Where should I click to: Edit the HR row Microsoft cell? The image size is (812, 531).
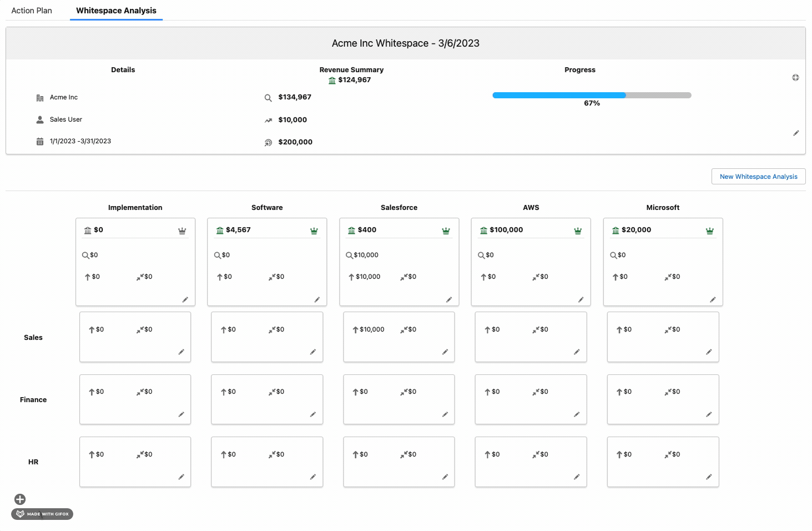click(709, 477)
